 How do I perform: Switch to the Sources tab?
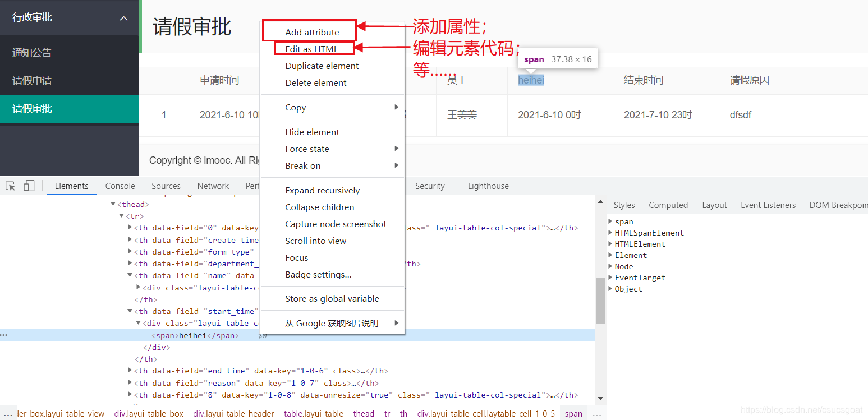click(166, 186)
